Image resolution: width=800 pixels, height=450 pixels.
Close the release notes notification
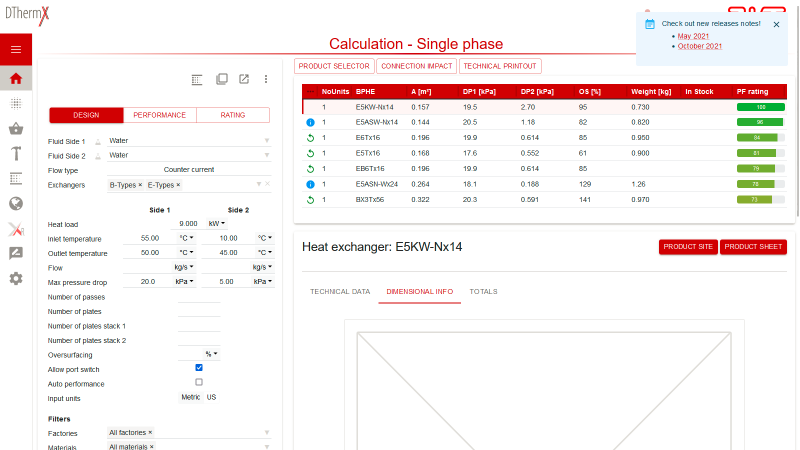(x=776, y=24)
